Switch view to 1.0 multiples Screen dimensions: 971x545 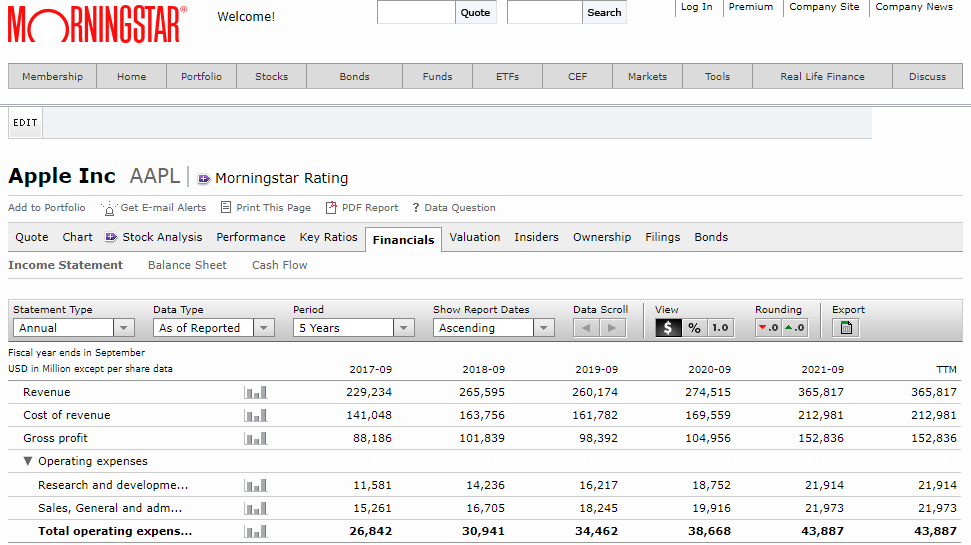click(x=720, y=328)
